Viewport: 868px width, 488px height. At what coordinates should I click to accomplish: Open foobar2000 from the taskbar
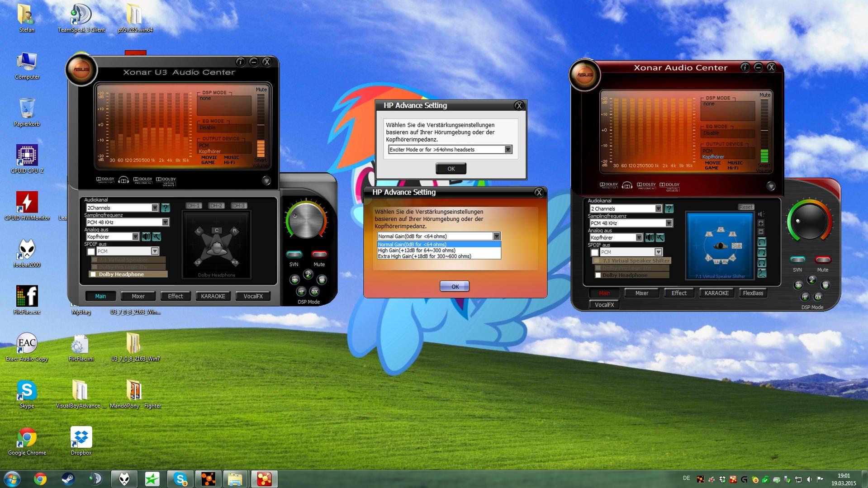click(x=124, y=479)
